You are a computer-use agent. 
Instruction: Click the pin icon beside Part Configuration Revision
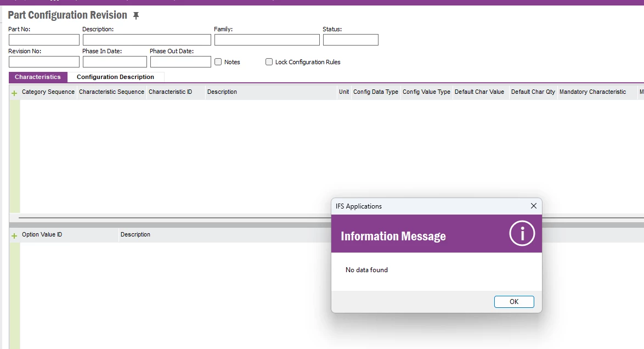pyautogui.click(x=136, y=15)
